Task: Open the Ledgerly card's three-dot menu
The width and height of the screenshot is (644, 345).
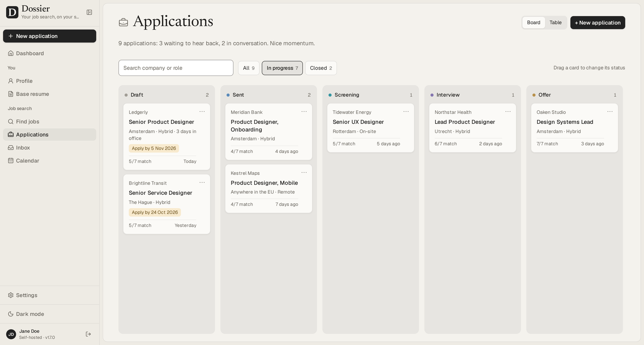Action: point(202,112)
